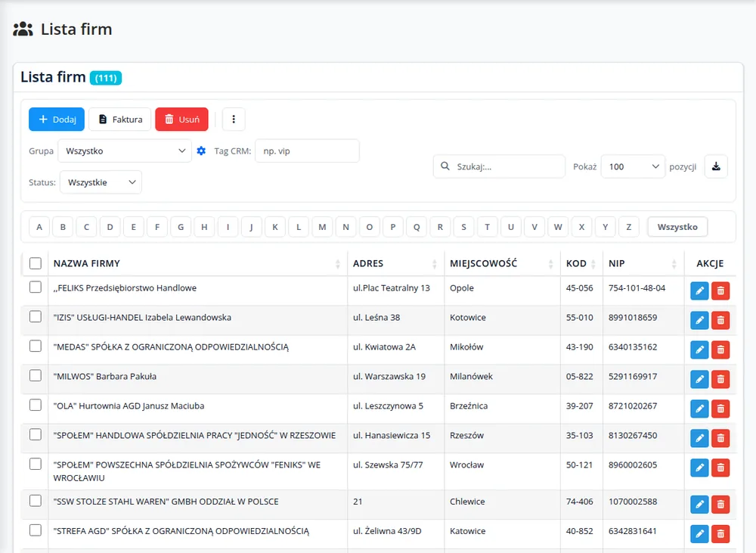This screenshot has width=756, height=553.
Task: Filter companies by letter S
Action: pos(464,227)
